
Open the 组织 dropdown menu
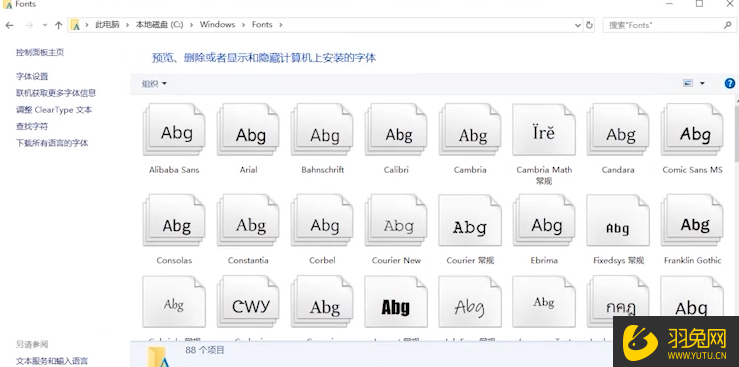[154, 84]
